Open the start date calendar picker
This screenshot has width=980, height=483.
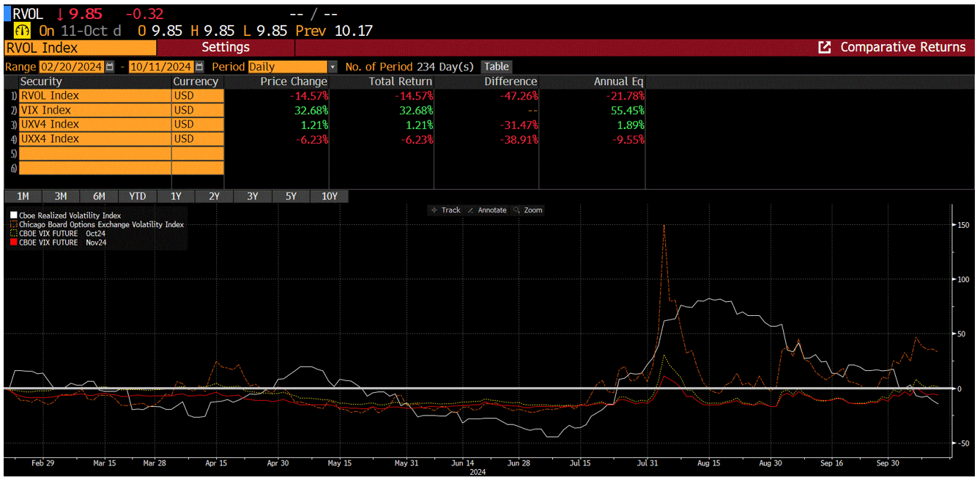110,67
